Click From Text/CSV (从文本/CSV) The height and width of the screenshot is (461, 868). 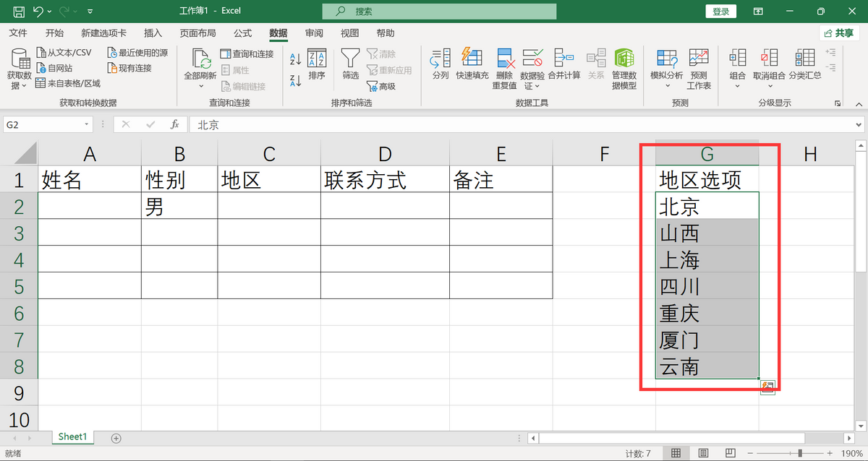[x=64, y=53]
